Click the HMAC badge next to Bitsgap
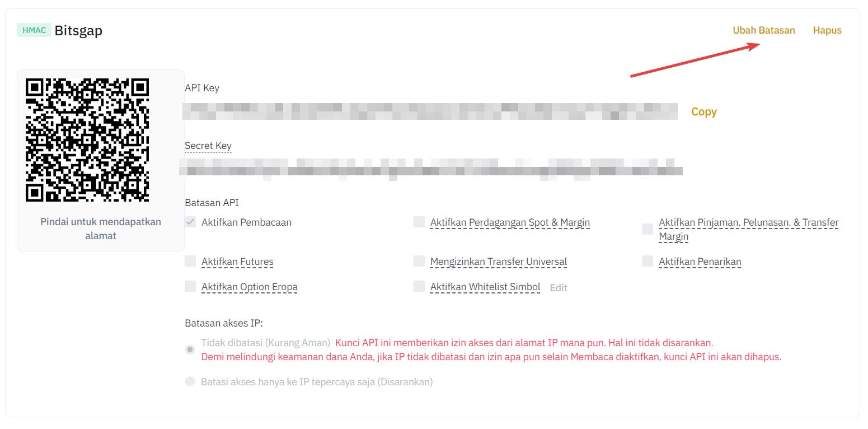This screenshot has height=429, width=868. click(x=34, y=30)
